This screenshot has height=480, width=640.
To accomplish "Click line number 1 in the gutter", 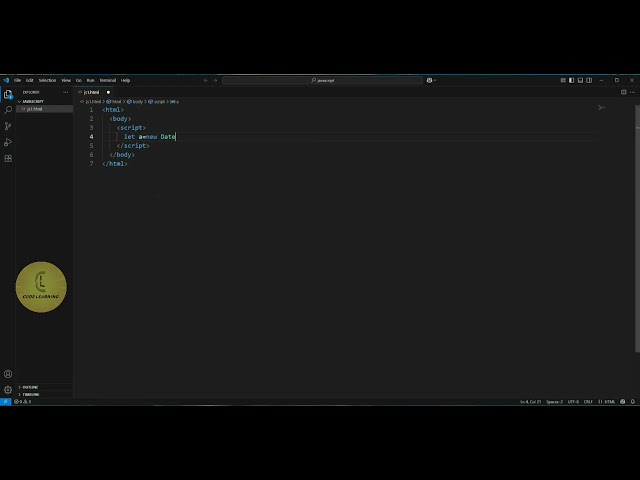I will pyautogui.click(x=91, y=110).
